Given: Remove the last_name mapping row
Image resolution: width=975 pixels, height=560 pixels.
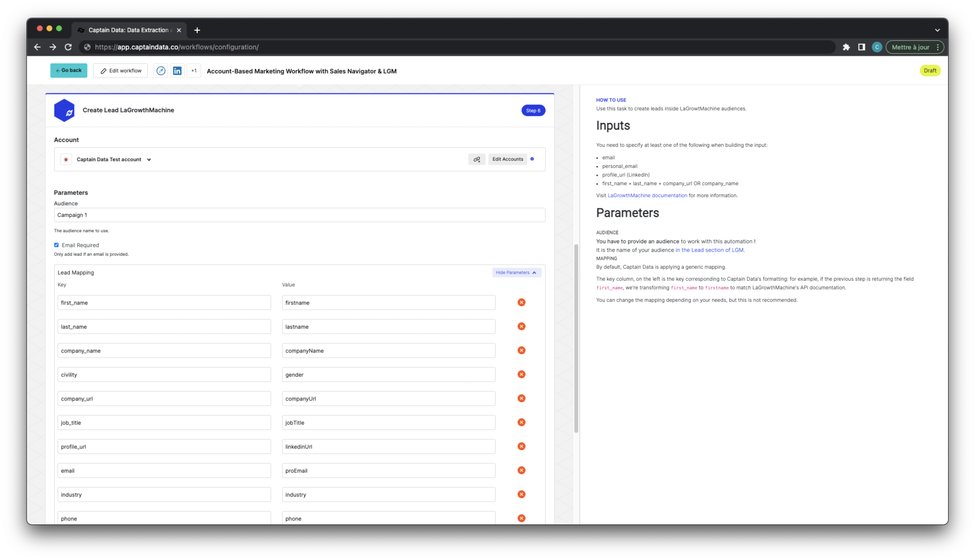Looking at the screenshot, I should click(521, 326).
